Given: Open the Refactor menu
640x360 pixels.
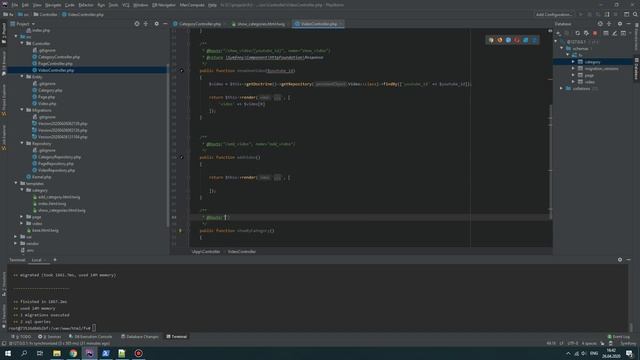Looking at the screenshot, I should 86,5.
